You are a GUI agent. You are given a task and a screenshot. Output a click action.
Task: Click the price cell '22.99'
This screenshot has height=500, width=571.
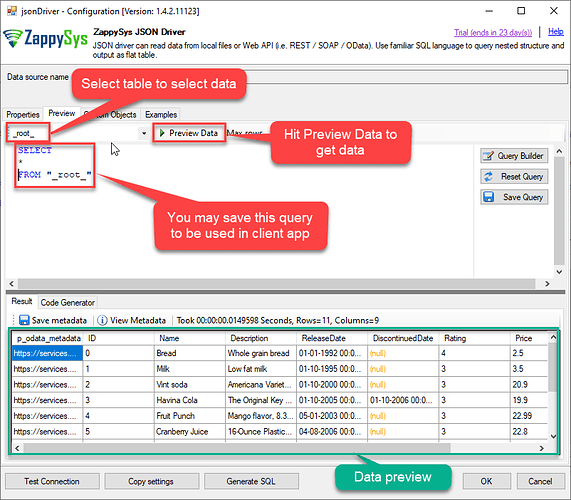(x=529, y=416)
